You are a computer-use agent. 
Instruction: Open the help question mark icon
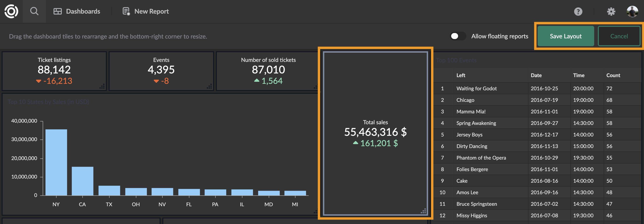578,12
